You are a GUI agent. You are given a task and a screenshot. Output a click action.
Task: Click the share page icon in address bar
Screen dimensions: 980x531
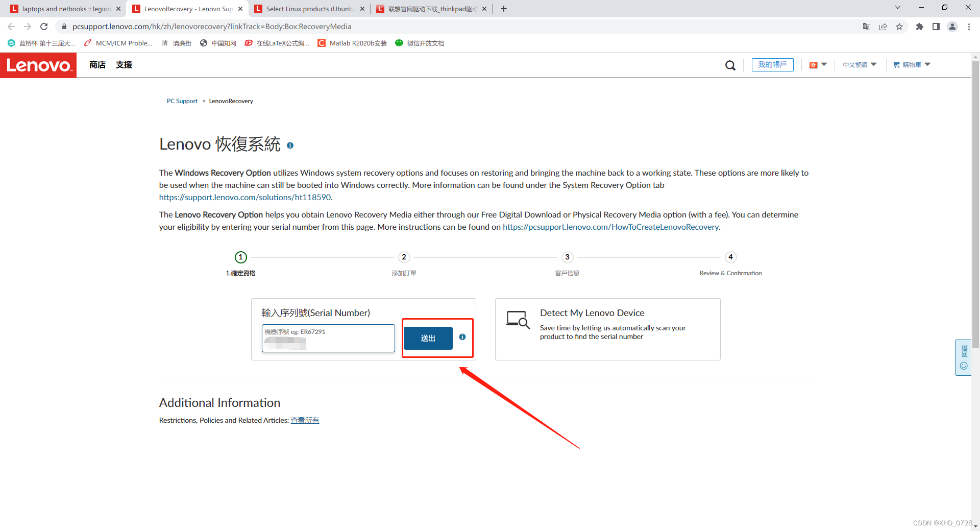883,27
